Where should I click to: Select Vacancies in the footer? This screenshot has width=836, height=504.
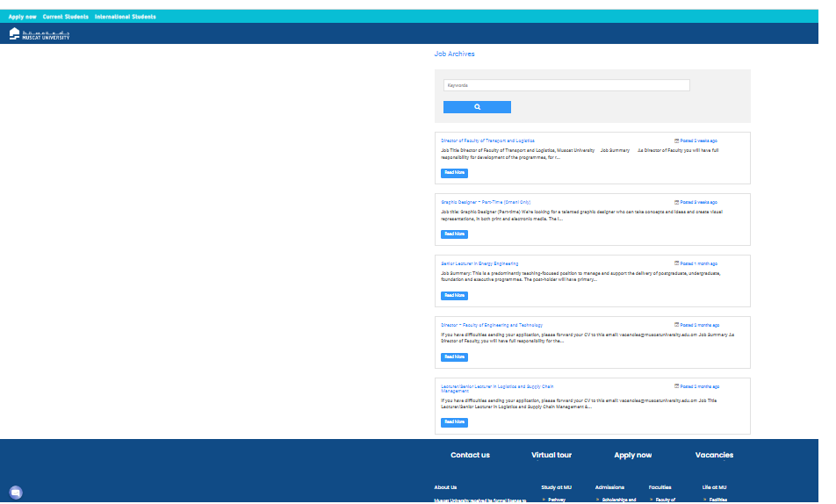point(714,455)
